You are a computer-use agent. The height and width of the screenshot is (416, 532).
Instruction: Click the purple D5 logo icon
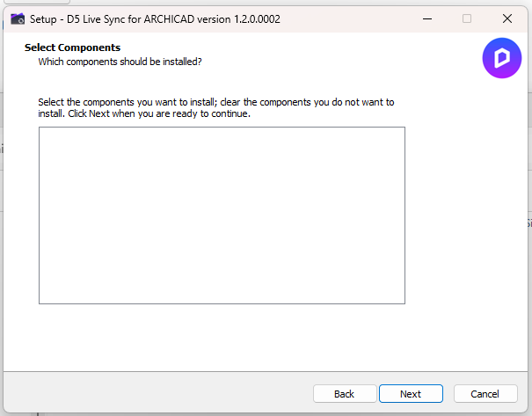(x=501, y=59)
